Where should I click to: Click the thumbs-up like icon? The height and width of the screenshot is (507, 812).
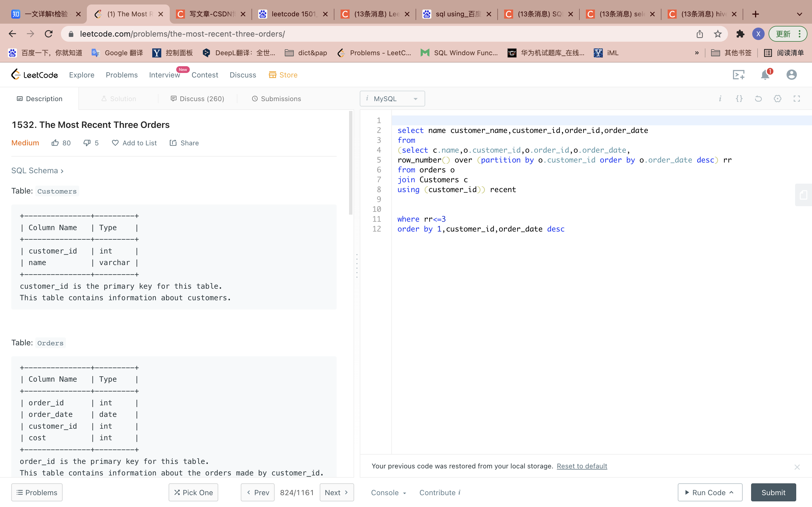[55, 143]
